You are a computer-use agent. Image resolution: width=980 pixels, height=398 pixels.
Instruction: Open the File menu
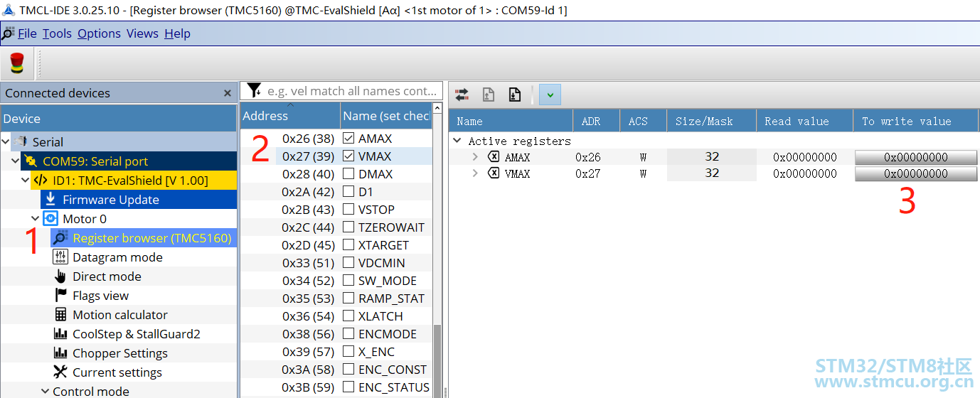click(27, 33)
